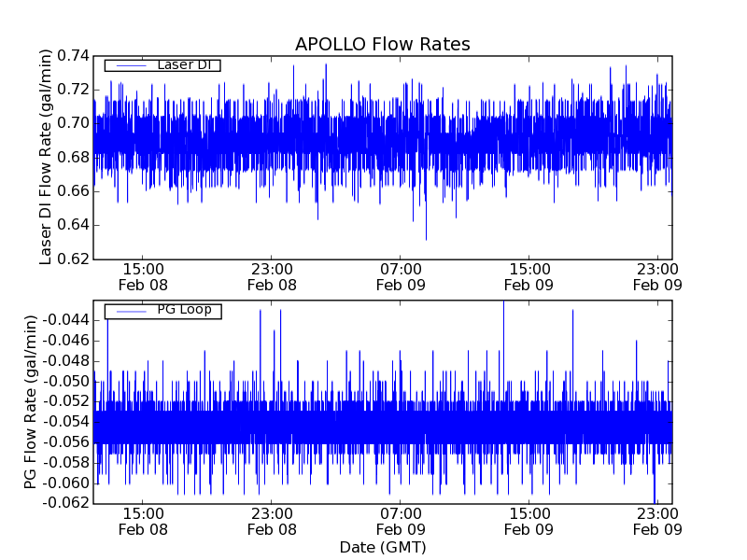Click the 'Laser DI Flow Rate (gal/min)' axis label
747x560 pixels.
tap(46, 158)
